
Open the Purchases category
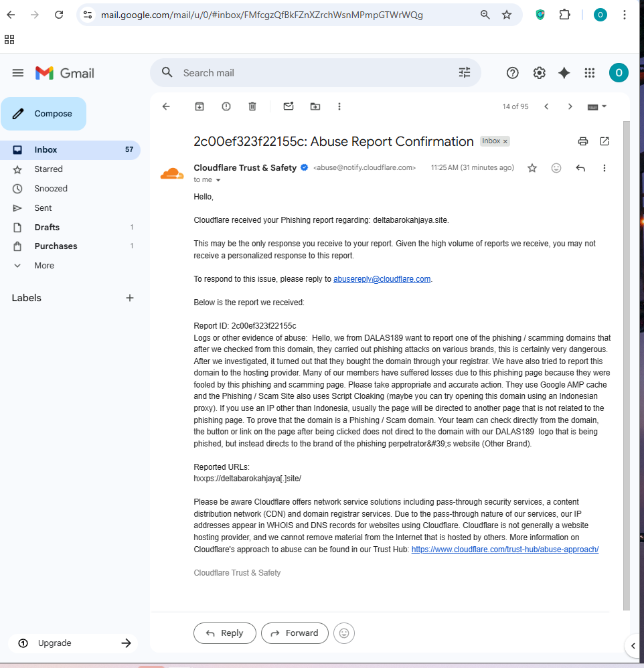[70, 246]
